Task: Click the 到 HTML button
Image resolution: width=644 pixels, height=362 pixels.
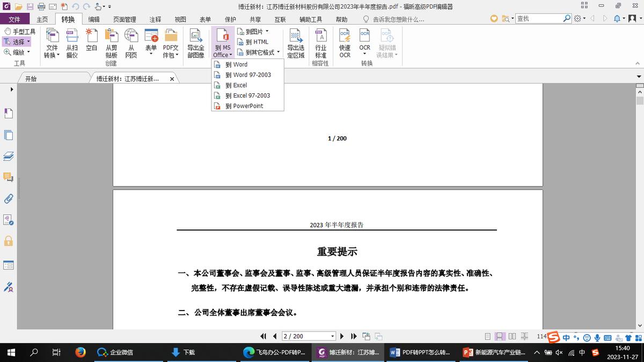Action: pyautogui.click(x=253, y=42)
